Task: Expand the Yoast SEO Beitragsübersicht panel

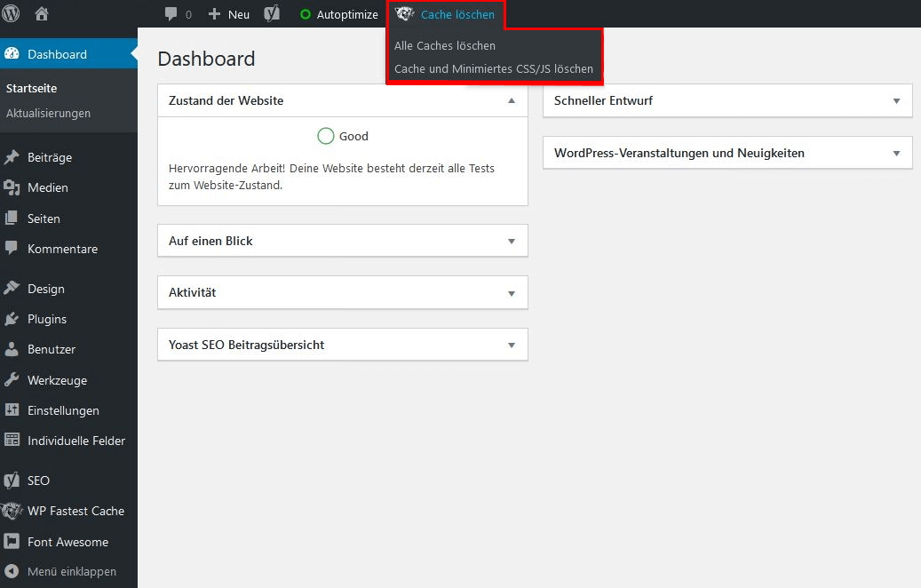Action: pos(512,345)
